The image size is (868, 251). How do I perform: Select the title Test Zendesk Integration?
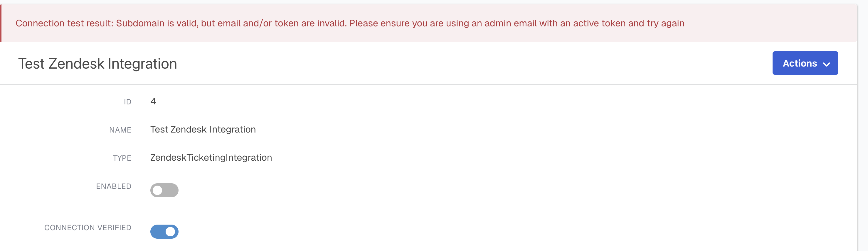98,63
